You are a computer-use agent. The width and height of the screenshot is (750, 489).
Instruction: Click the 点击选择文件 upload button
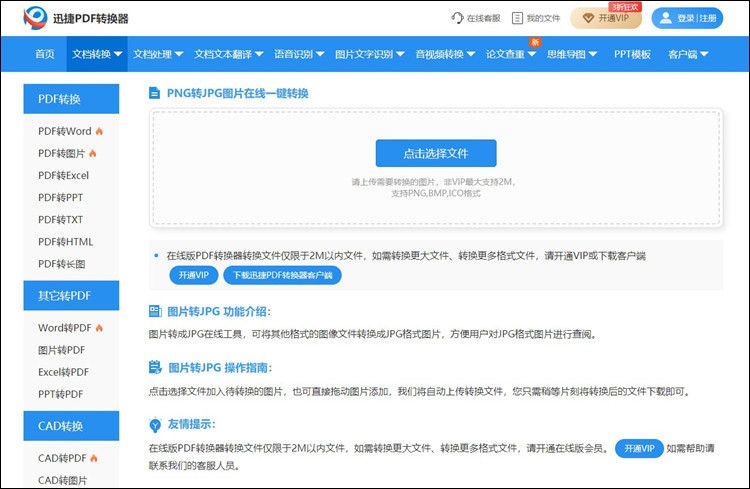436,153
